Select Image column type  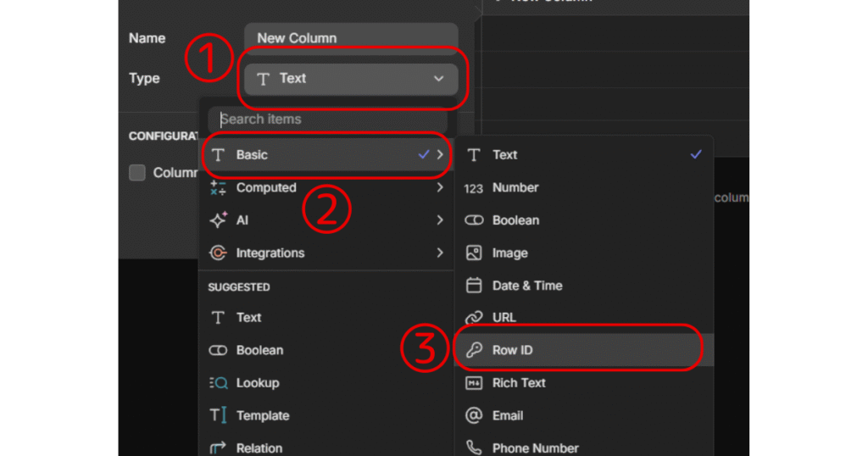click(584, 253)
